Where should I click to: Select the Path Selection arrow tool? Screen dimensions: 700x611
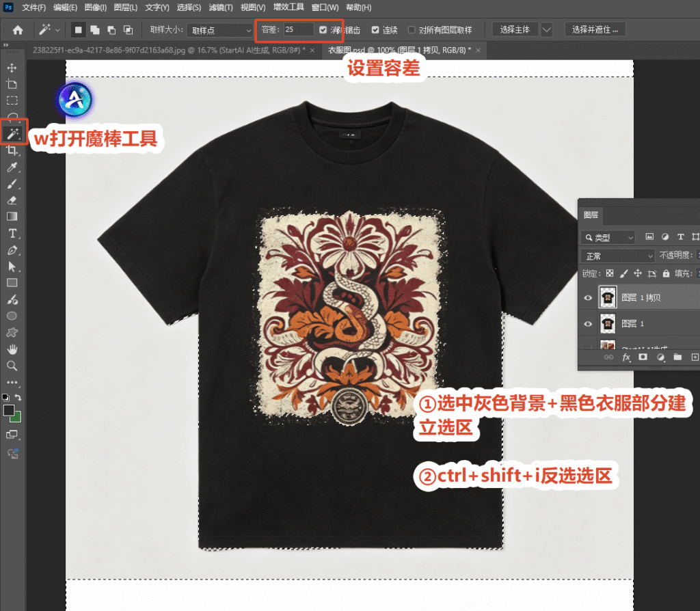click(x=12, y=267)
